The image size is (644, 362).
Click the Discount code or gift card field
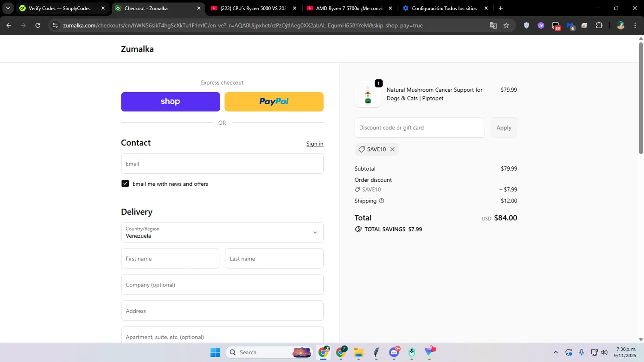(420, 127)
